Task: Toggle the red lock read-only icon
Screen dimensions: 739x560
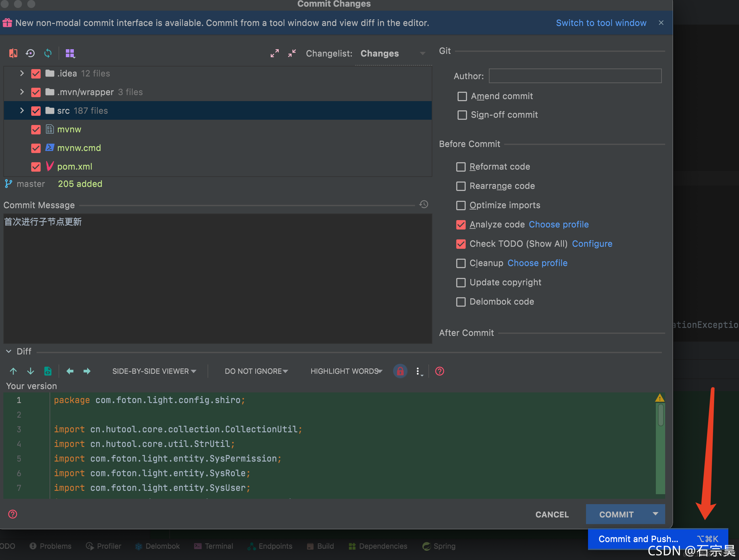Action: [400, 371]
